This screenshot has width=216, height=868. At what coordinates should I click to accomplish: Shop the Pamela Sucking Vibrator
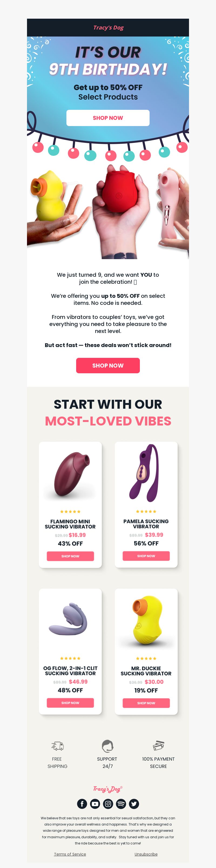(146, 556)
